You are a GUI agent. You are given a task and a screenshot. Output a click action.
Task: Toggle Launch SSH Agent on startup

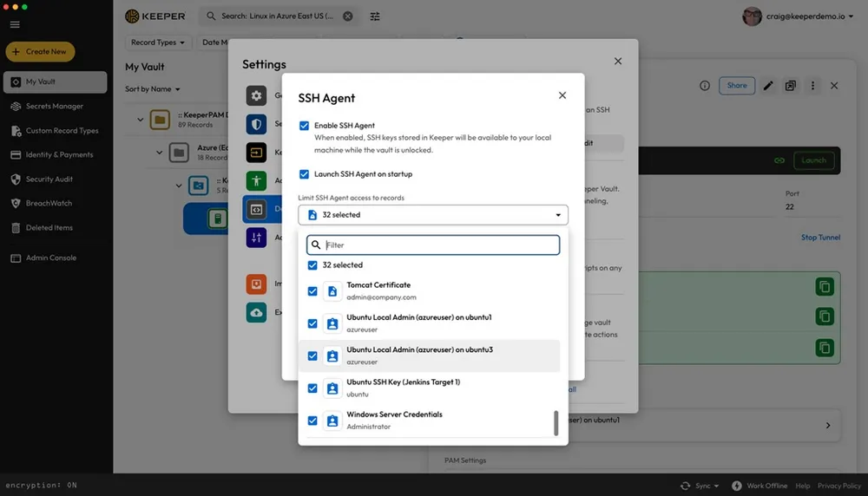click(304, 174)
